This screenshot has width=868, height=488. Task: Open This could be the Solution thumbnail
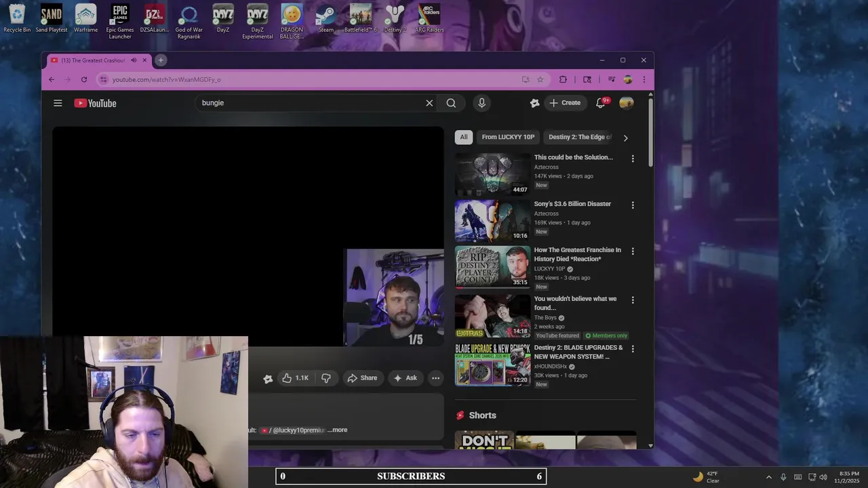492,174
